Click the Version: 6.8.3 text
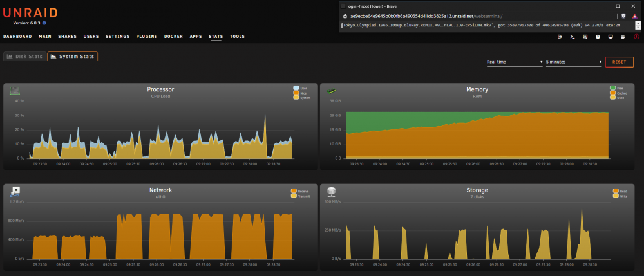 (x=26, y=23)
